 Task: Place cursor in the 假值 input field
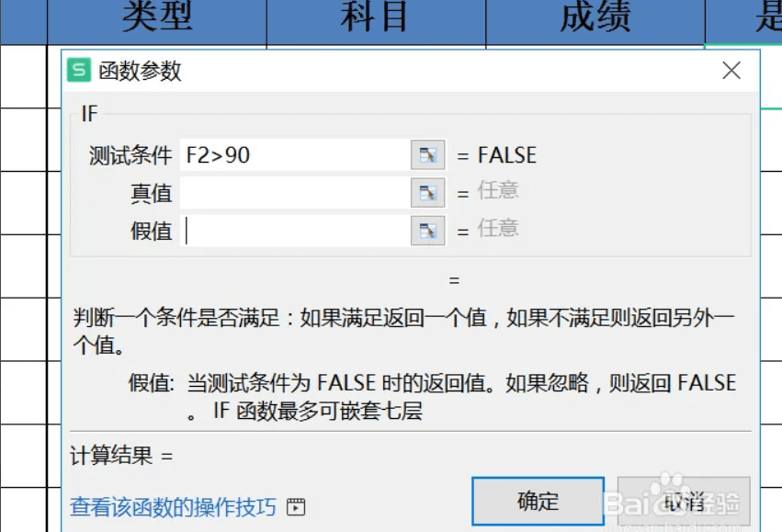294,230
